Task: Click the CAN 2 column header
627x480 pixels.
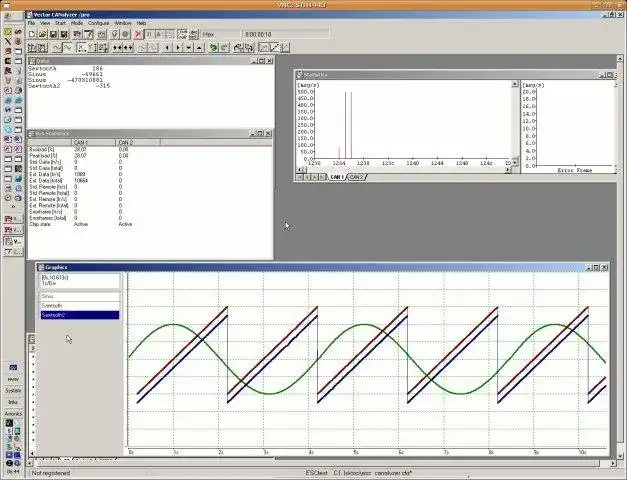Action: click(x=138, y=142)
